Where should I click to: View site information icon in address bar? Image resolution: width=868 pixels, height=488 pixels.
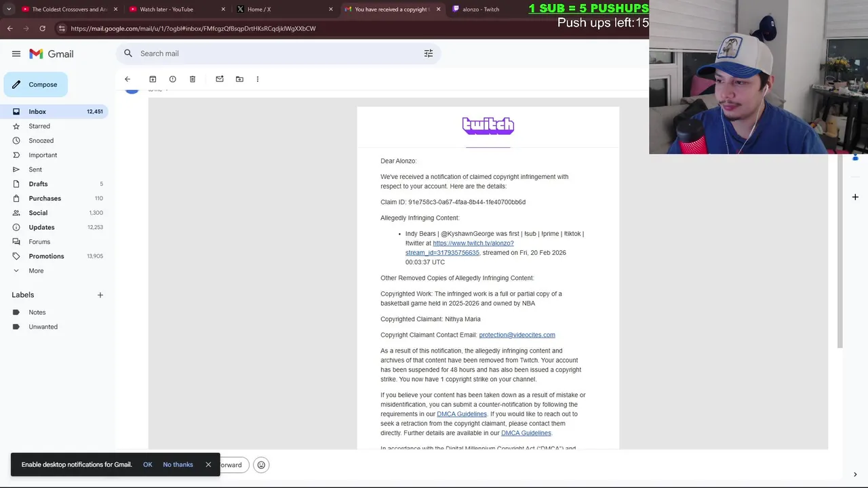pos(61,28)
